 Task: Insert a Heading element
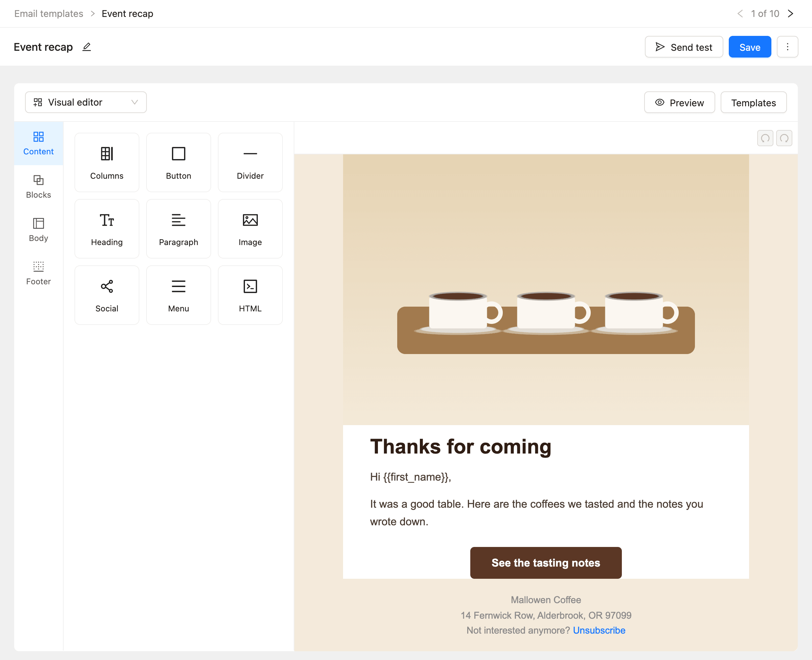pyautogui.click(x=107, y=229)
